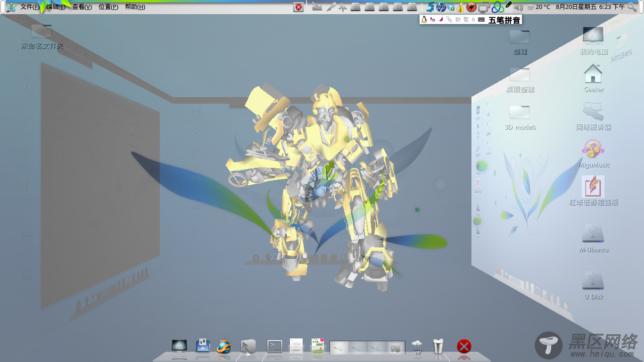Open the trash bin in the dock

(x=438, y=346)
